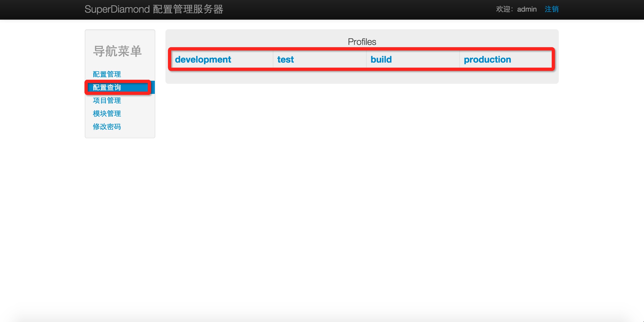This screenshot has width=644, height=322.
Task: Click the 欢迎 welcome label
Action: click(503, 9)
